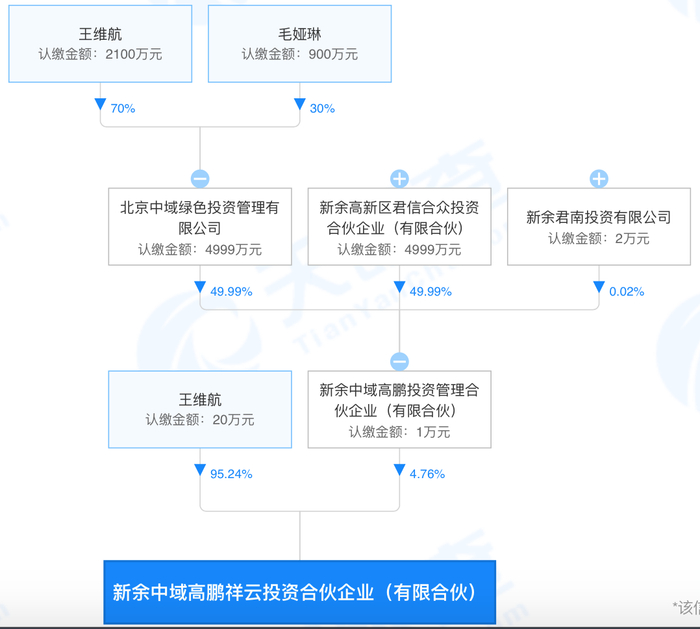Click 认缴金额 2万元 text

coord(599,238)
